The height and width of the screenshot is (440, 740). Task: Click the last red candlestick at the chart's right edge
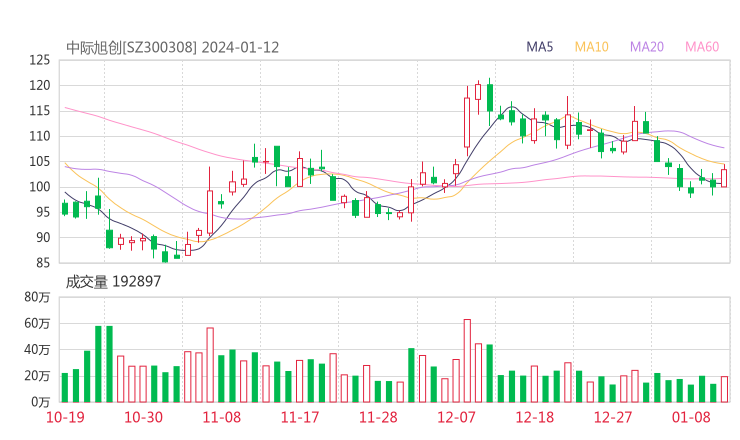click(x=724, y=178)
